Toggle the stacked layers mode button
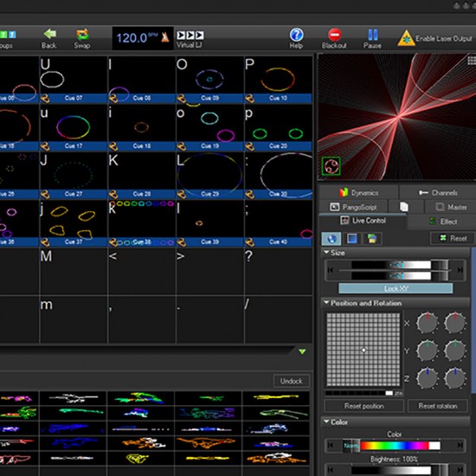The width and height of the screenshot is (476, 476). [372, 239]
